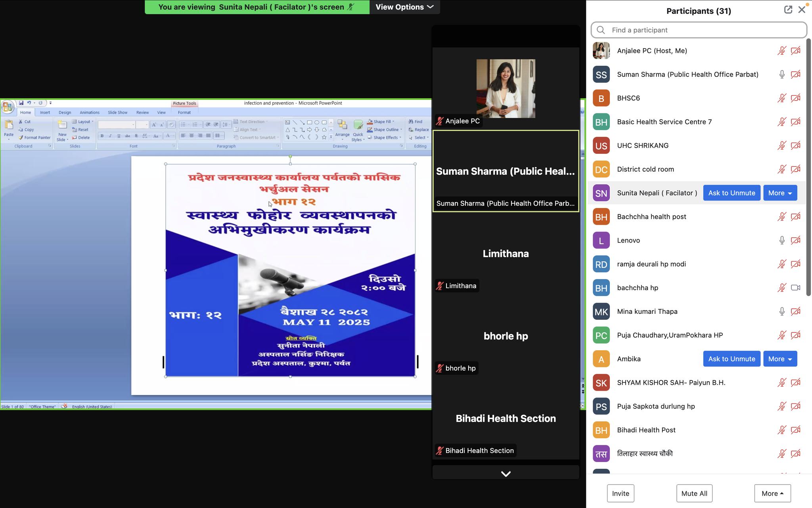The height and width of the screenshot is (508, 812).
Task: Open More dropdown for Sunita Nepali
Action: coord(779,193)
